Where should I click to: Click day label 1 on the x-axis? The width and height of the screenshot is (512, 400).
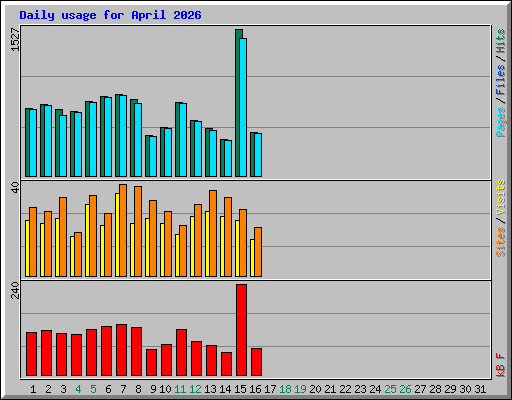pyautogui.click(x=33, y=389)
